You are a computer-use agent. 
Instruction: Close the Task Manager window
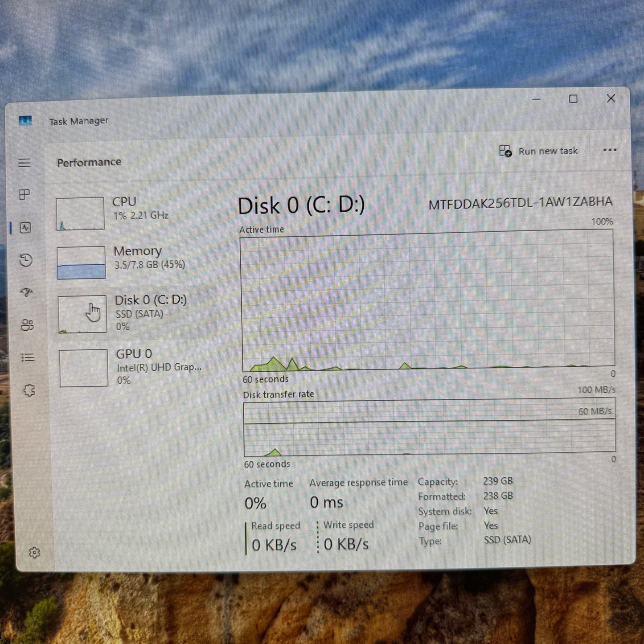[611, 98]
